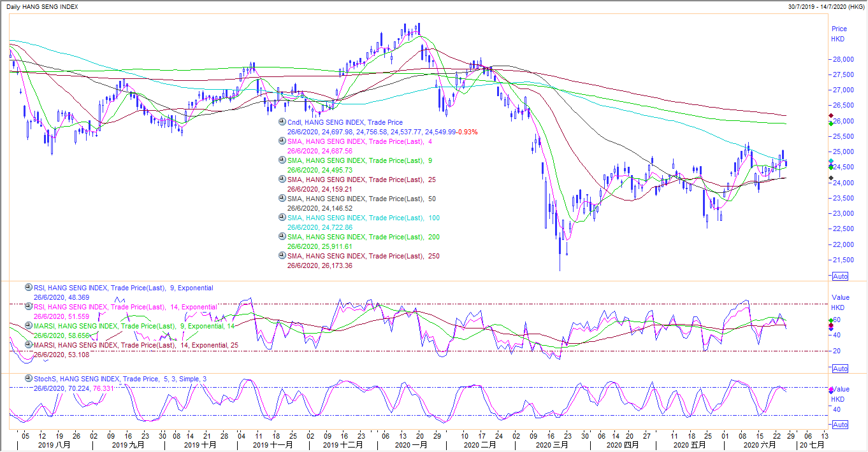Click the icon beside Cndl HANG SENG INDEX legend

(x=282, y=122)
